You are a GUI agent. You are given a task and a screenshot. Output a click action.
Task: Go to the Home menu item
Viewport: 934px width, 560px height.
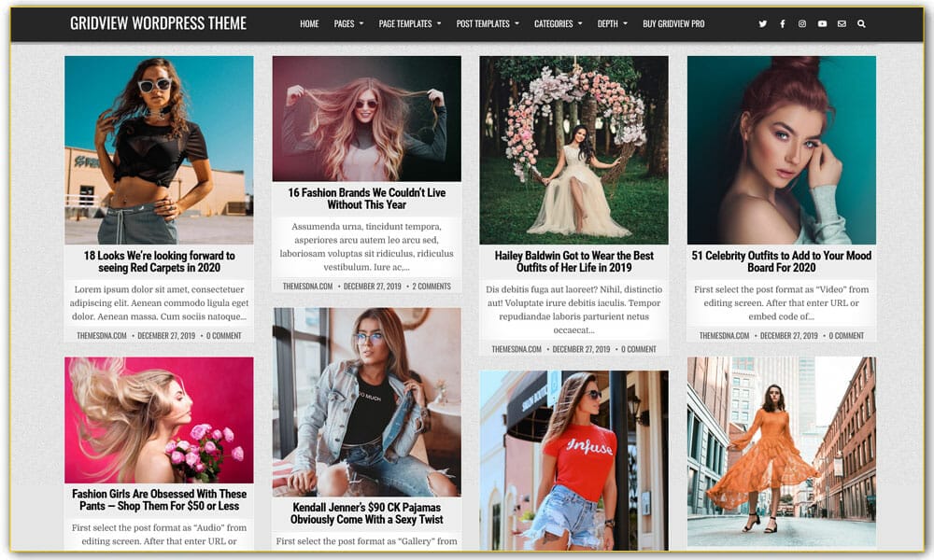pyautogui.click(x=309, y=24)
